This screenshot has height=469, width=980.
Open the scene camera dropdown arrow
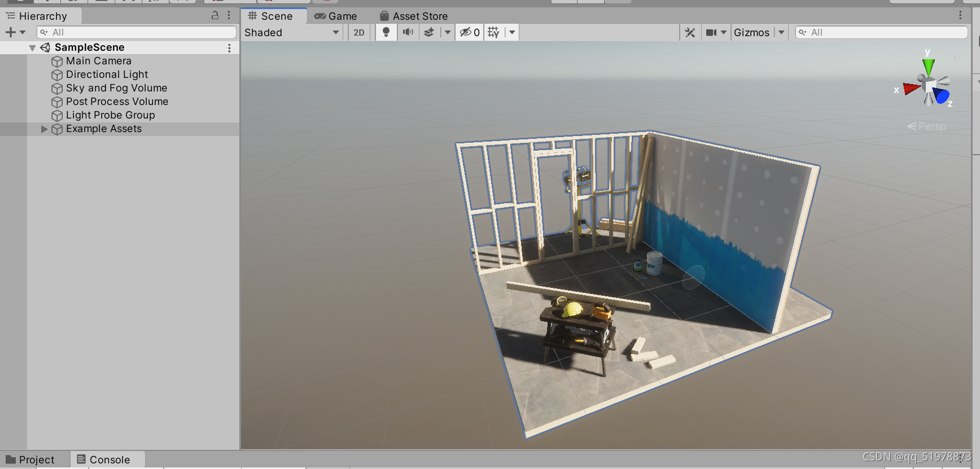point(724,32)
